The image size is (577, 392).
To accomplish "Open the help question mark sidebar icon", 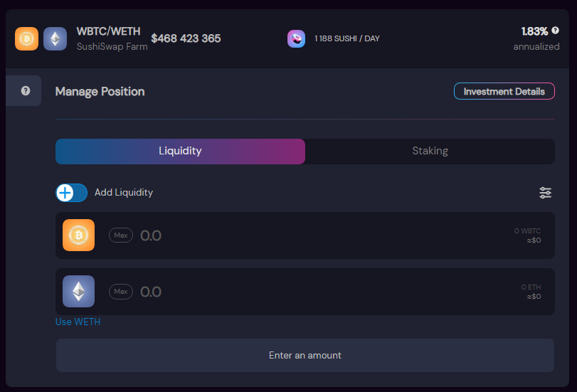I will click(x=26, y=91).
